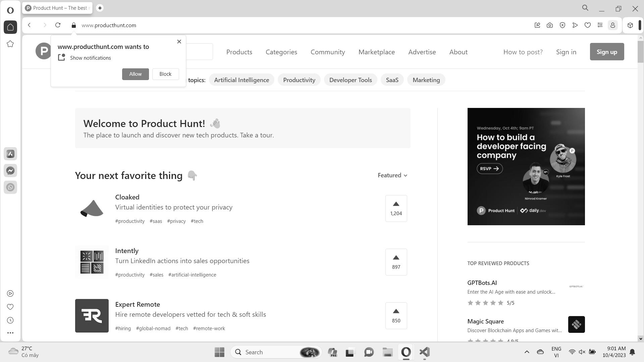
Task: Open the ad blocker shield icon
Action: click(562, 25)
